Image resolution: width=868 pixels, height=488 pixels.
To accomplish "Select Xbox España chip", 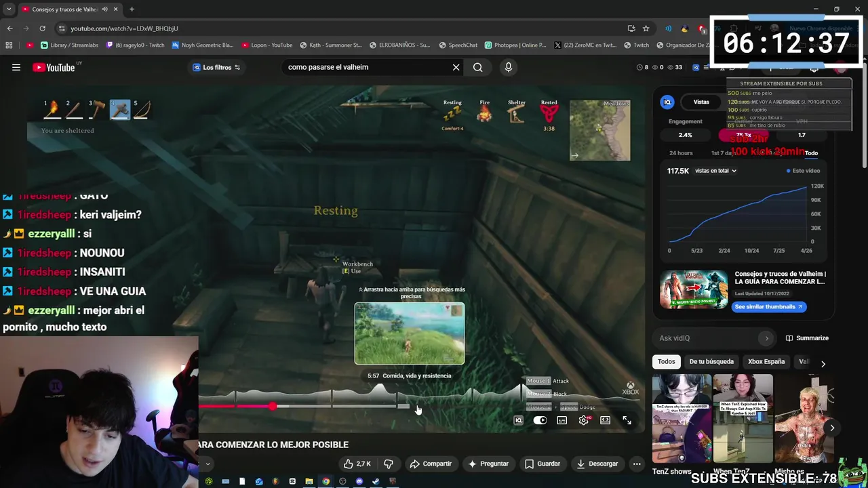I will pyautogui.click(x=766, y=361).
